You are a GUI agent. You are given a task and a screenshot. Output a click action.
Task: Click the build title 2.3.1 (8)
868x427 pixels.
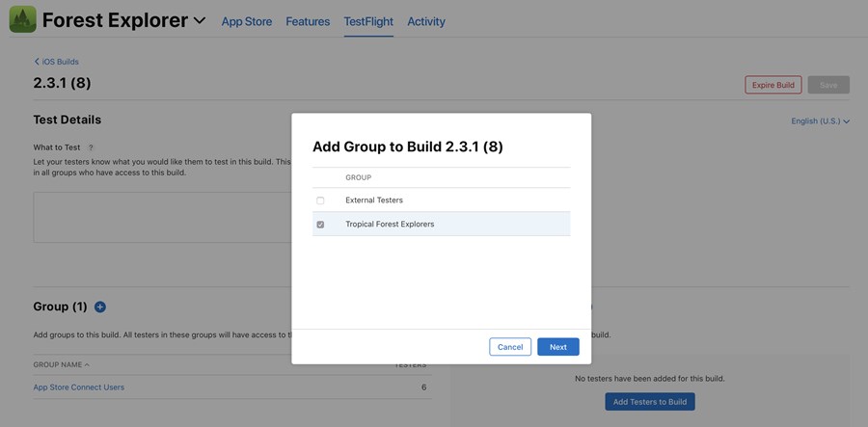tap(62, 83)
